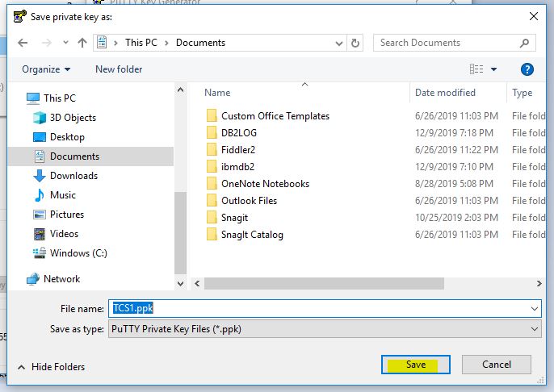Click the Music note icon
Image resolution: width=554 pixels, height=392 pixels.
coord(40,195)
